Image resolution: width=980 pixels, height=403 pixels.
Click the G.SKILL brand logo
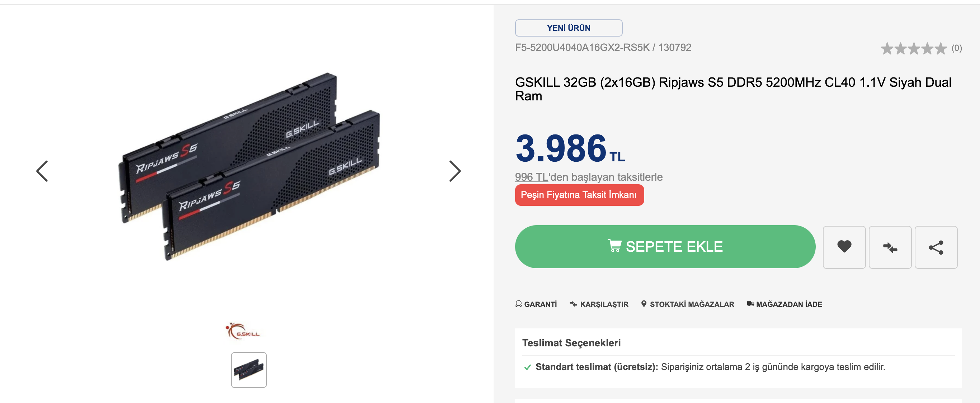[x=243, y=331]
